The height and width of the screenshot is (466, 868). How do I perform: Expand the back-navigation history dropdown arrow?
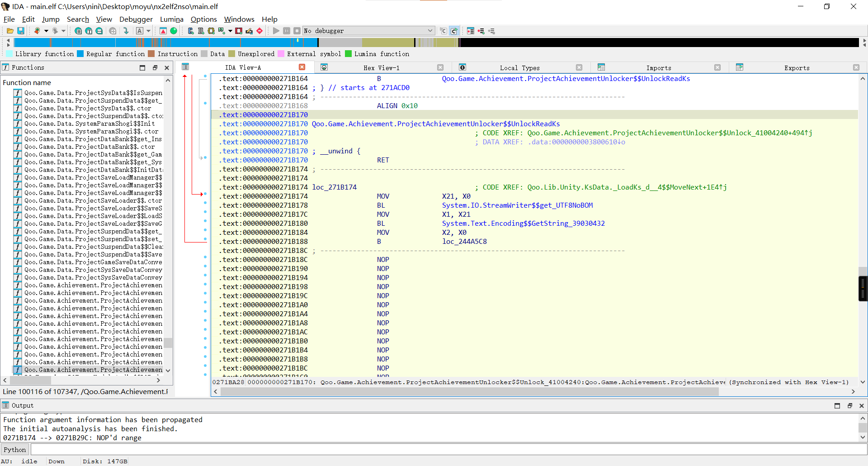(46, 31)
